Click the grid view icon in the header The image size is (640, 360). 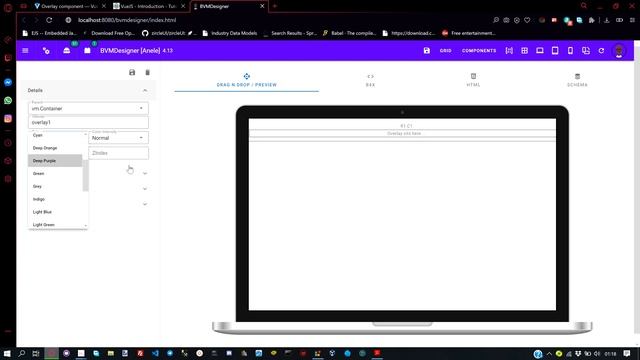(x=524, y=51)
